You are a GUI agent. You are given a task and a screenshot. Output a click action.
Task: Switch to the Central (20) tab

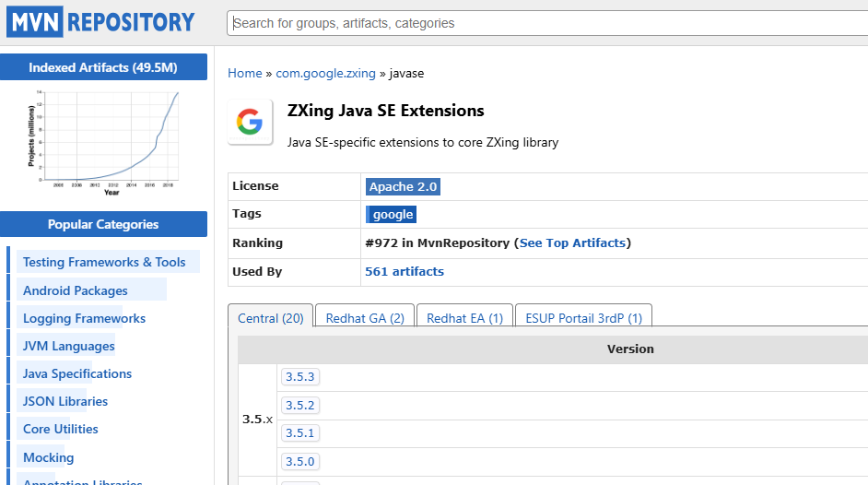tap(271, 318)
